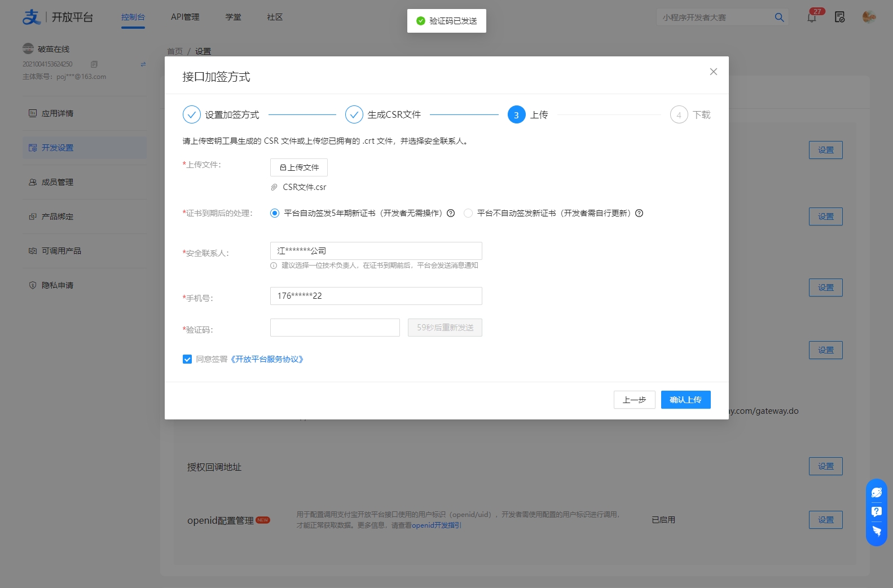Click the search magnifier icon
The width and height of the screenshot is (893, 588).
[x=780, y=17]
